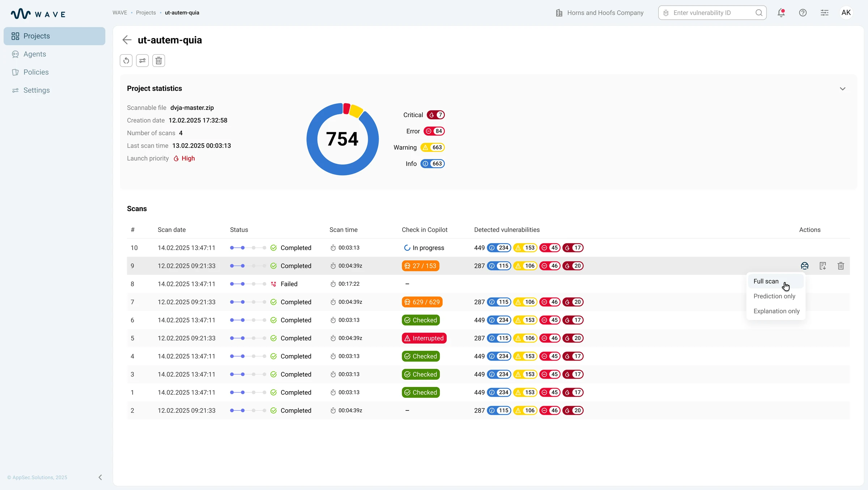Image resolution: width=868 pixels, height=490 pixels.
Task: Click the Horns and Hoofs Company selector
Action: point(600,13)
